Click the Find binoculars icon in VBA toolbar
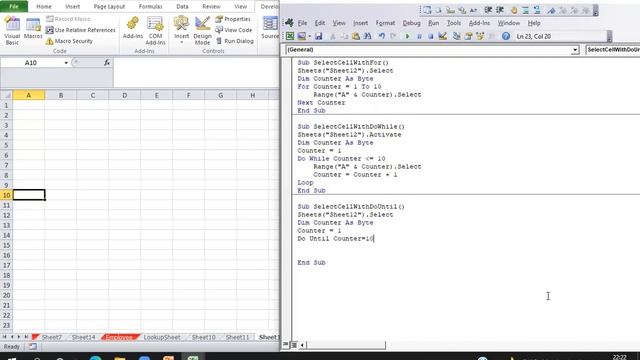640x360 pixels. 368,36
